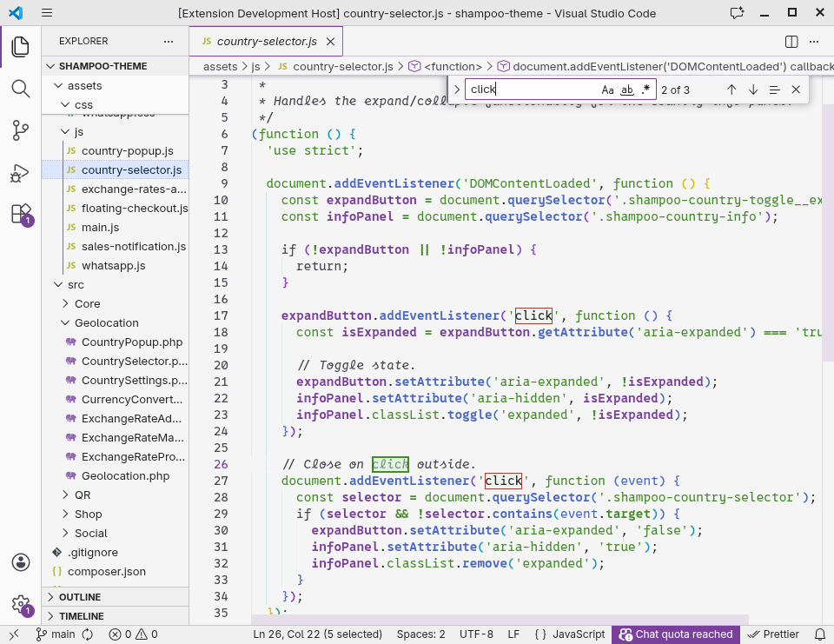Open the Run and Debug view

(20, 173)
